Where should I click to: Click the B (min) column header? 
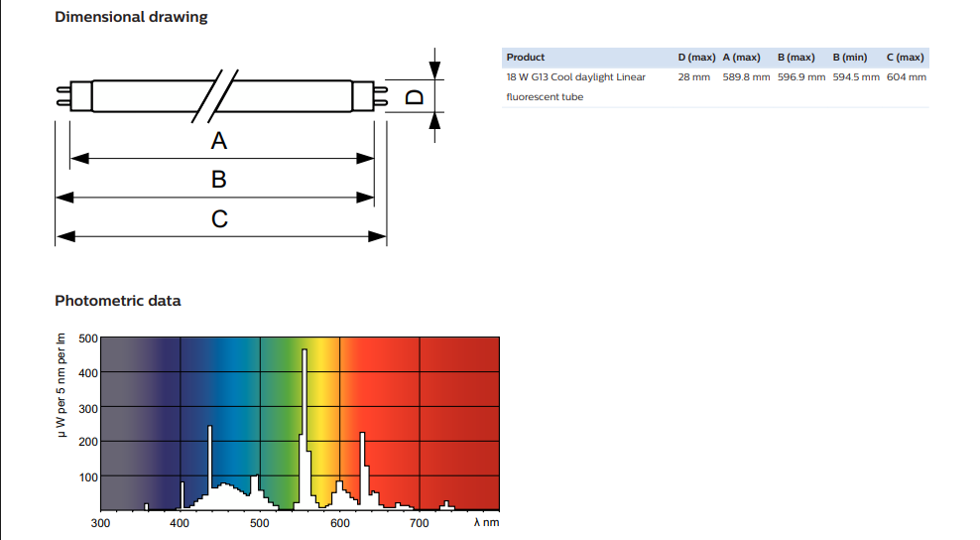850,58
